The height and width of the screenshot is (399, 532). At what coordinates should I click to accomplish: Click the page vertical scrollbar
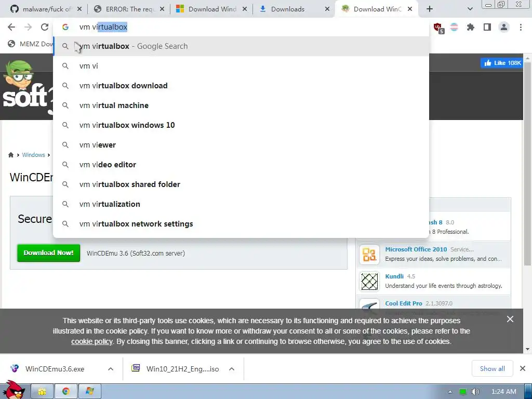coord(527,163)
